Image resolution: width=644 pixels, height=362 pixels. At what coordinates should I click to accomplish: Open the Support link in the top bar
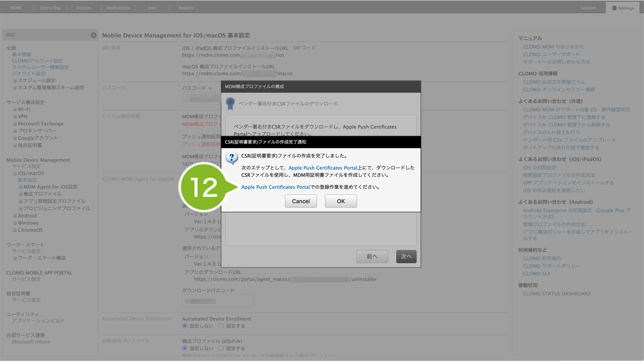point(588,8)
